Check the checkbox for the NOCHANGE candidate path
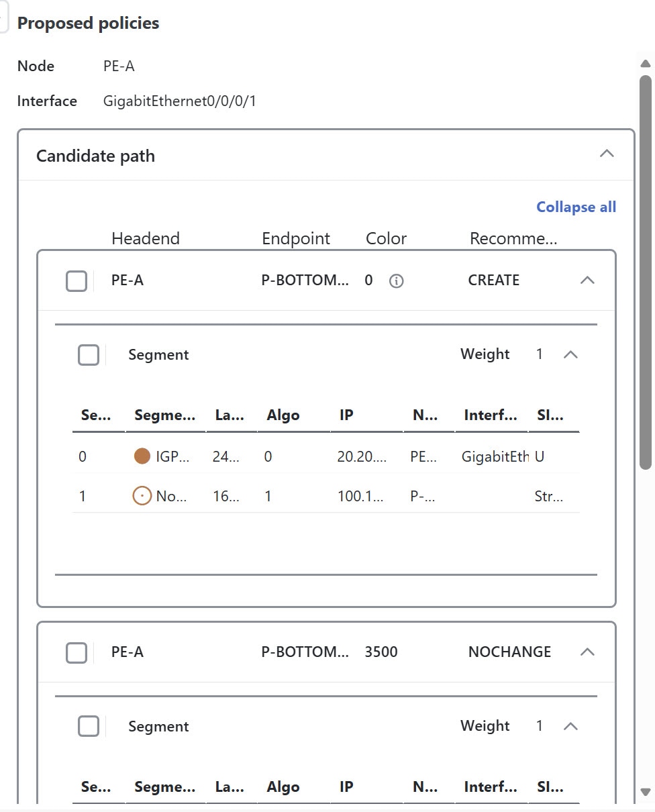 pyautogui.click(x=77, y=652)
